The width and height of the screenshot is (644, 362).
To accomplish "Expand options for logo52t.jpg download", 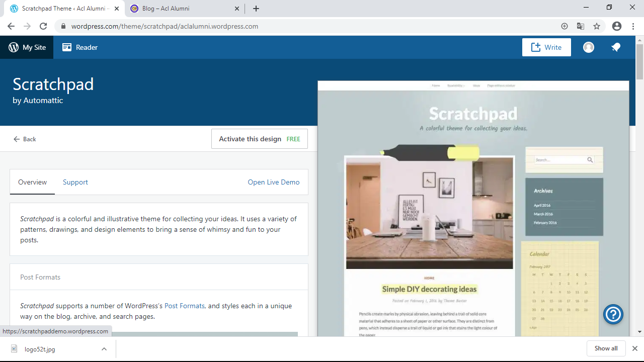I will point(104,349).
